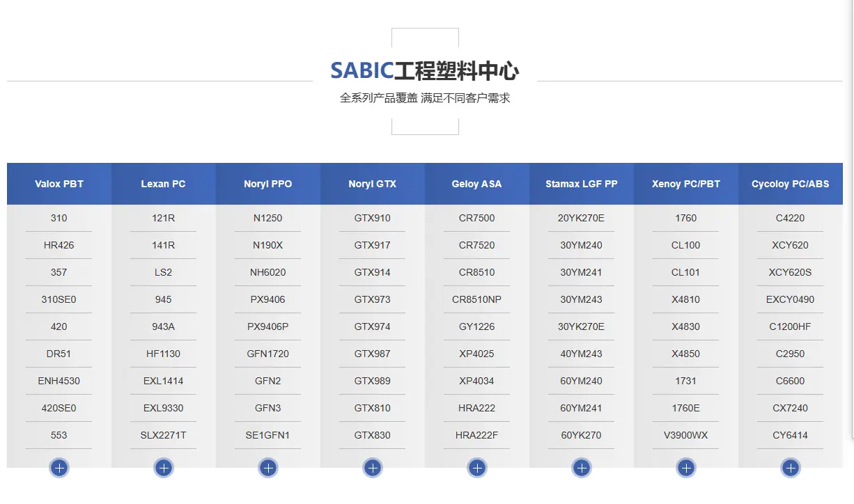This screenshot has width=854, height=504.
Task: Open Cycoloy grade XCY620S
Action: (791, 272)
